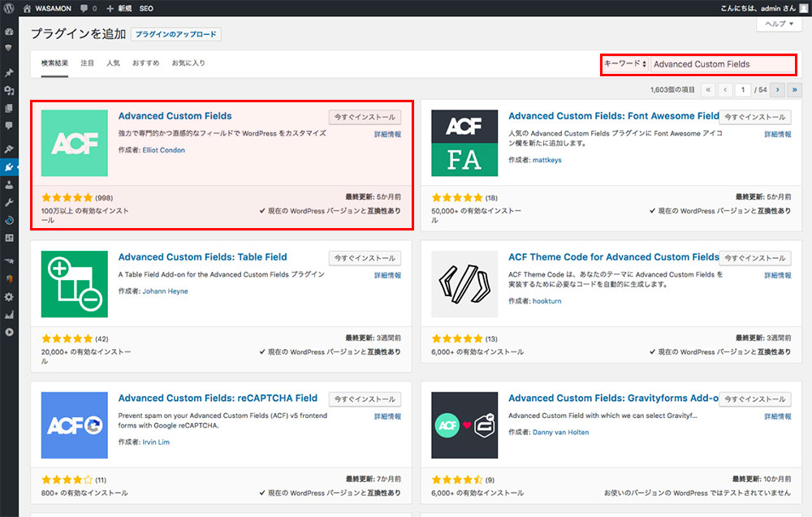The width and height of the screenshot is (812, 517).
Task: Open author link Johann Heyne
Action: [x=165, y=291]
